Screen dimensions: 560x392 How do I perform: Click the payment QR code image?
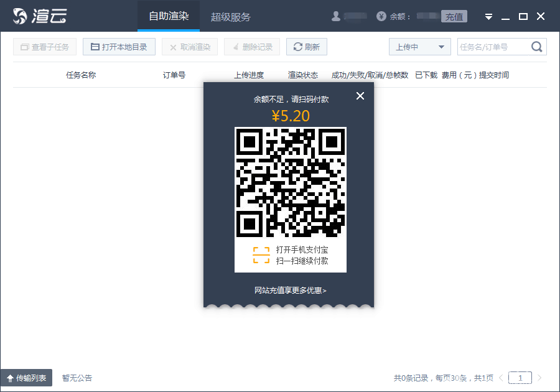pos(290,182)
